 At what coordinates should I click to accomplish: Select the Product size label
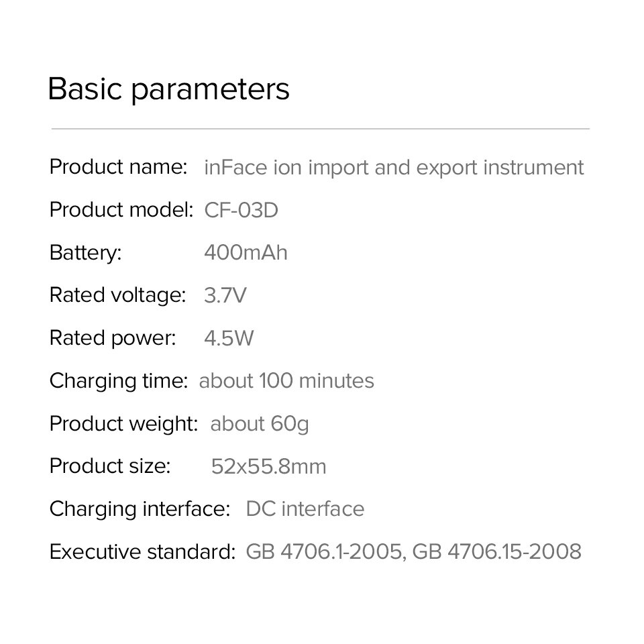pyautogui.click(x=110, y=467)
